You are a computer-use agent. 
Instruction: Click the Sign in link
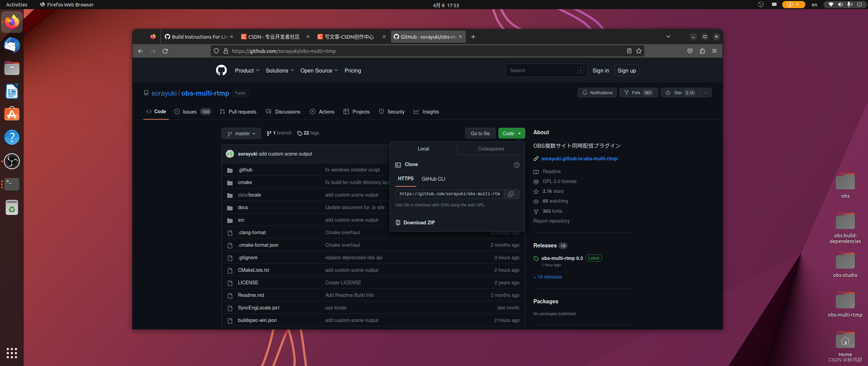[x=600, y=70]
